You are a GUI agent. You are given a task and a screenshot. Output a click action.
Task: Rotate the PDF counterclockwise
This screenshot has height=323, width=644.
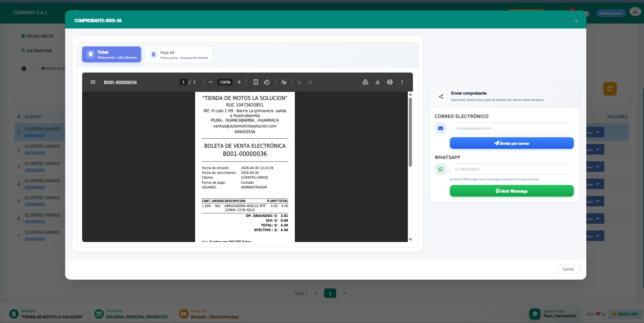(267, 82)
